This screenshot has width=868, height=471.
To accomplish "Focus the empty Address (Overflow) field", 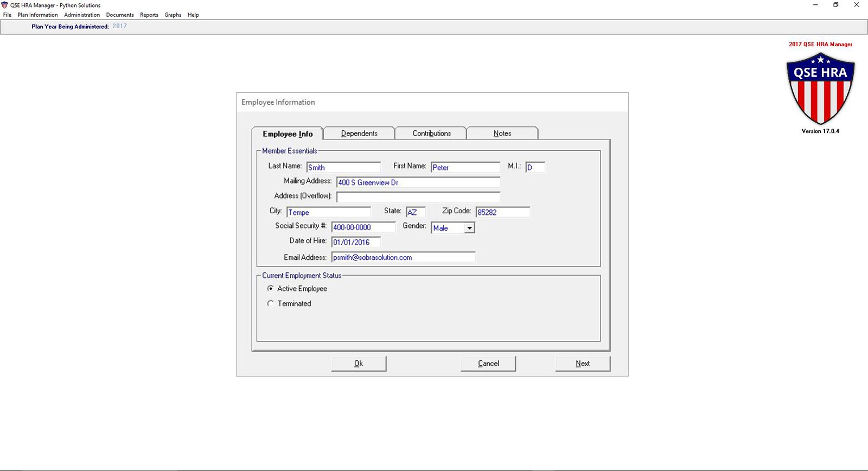I will pyautogui.click(x=418, y=196).
